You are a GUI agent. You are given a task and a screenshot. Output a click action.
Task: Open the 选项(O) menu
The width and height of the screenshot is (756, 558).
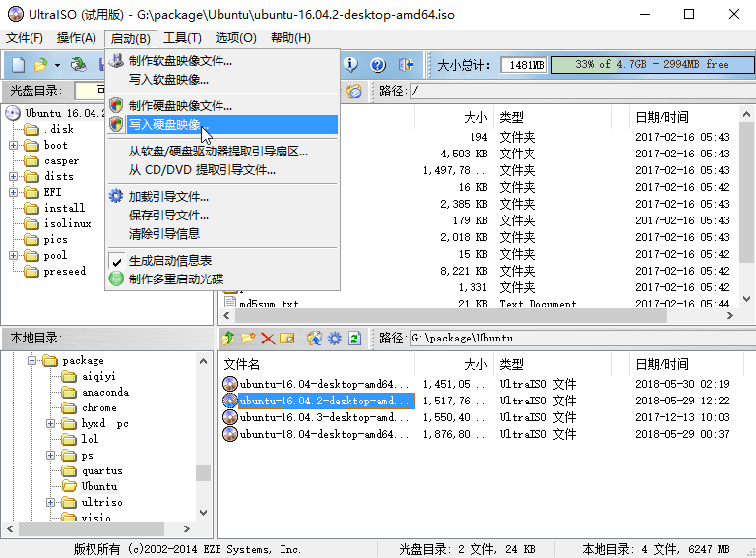pos(236,38)
